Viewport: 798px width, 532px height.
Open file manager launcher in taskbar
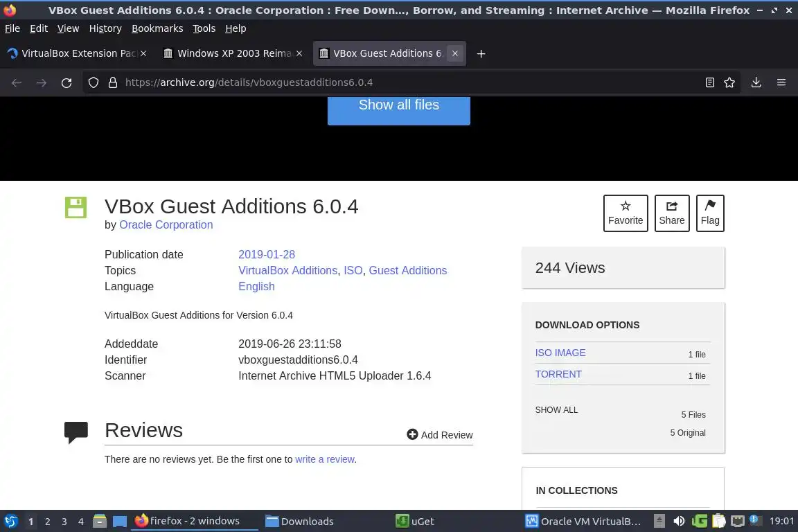click(100, 522)
